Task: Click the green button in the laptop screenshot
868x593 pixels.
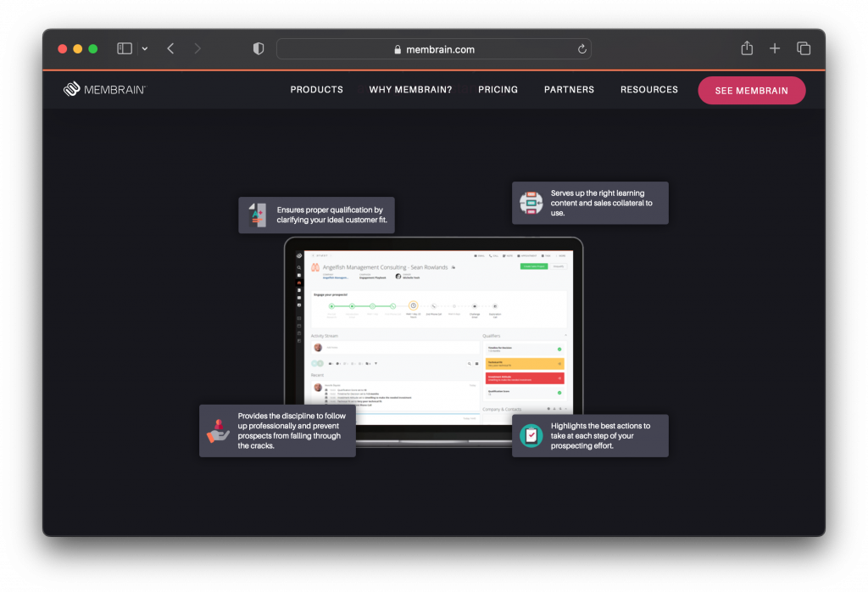Action: click(x=534, y=266)
